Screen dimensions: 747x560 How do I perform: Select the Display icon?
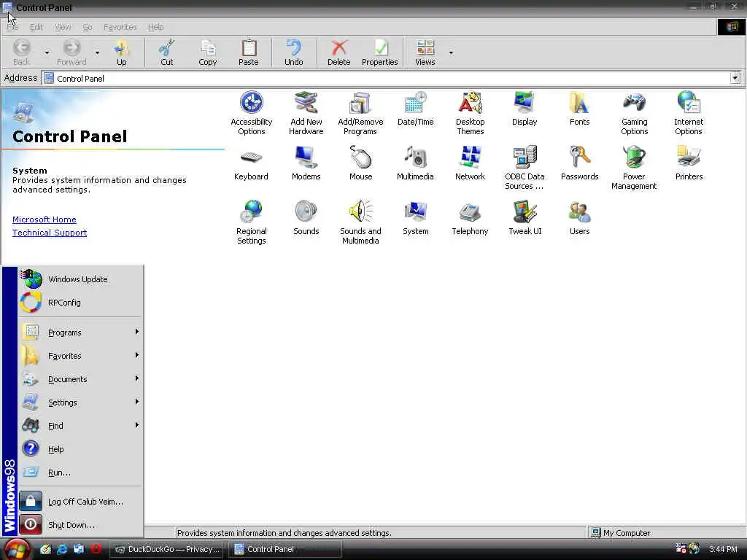click(x=525, y=109)
